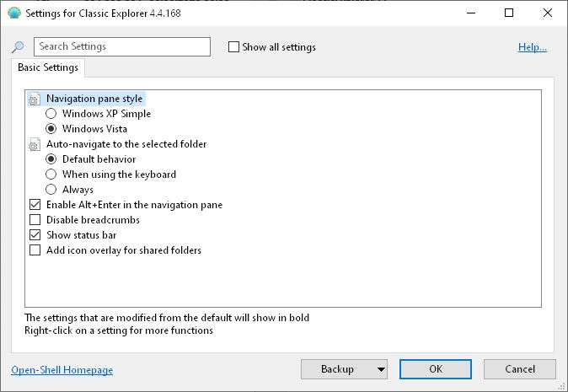Enable the Disable breadcrumbs checkbox

tap(35, 220)
